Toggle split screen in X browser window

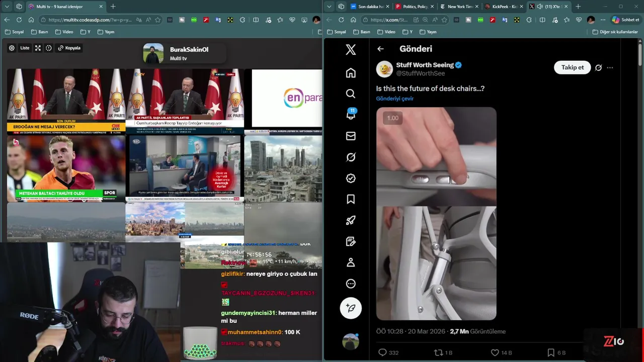(x=542, y=20)
